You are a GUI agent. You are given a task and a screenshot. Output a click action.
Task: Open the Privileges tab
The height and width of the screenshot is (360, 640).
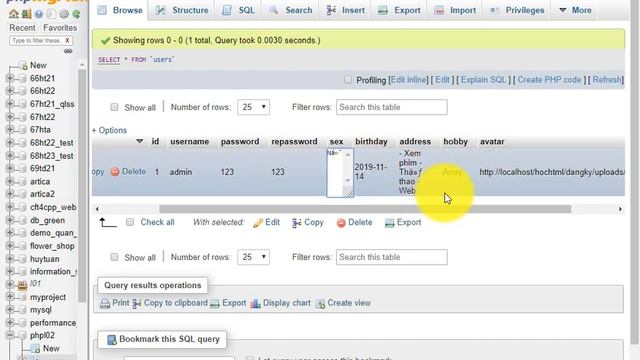coord(517,10)
